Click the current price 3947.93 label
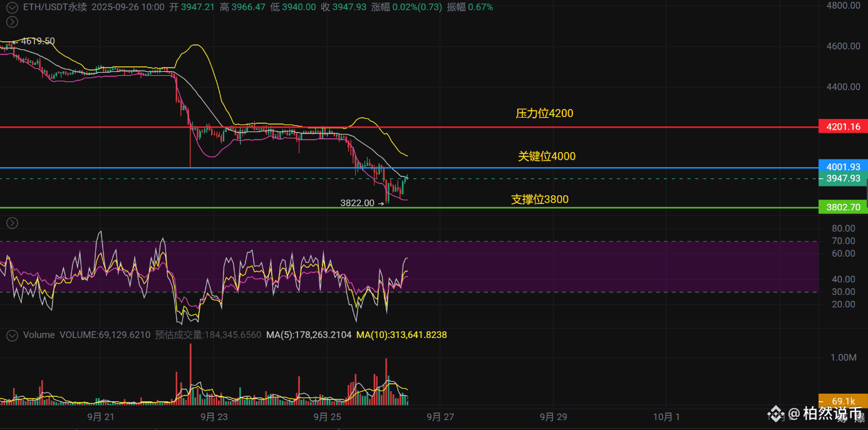 843,178
